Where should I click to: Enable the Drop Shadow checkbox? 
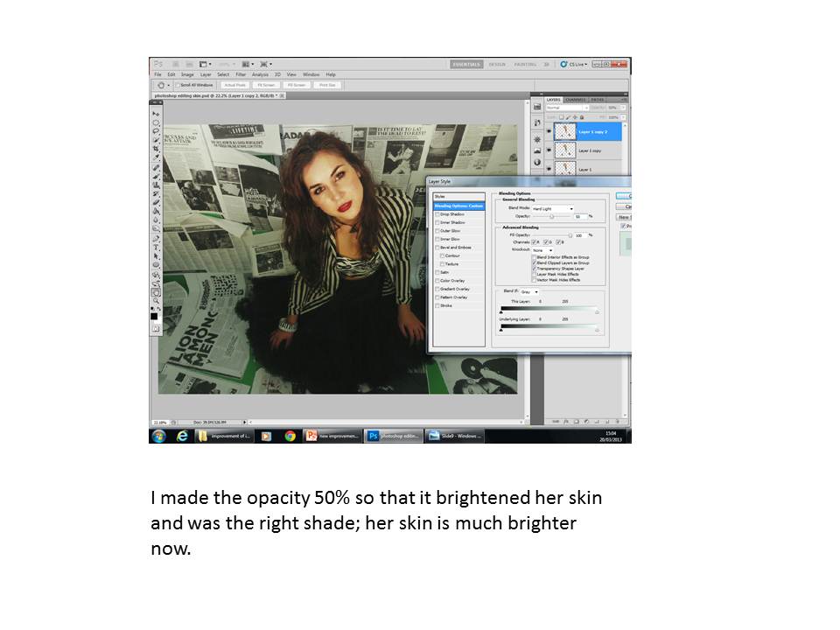pyautogui.click(x=437, y=214)
